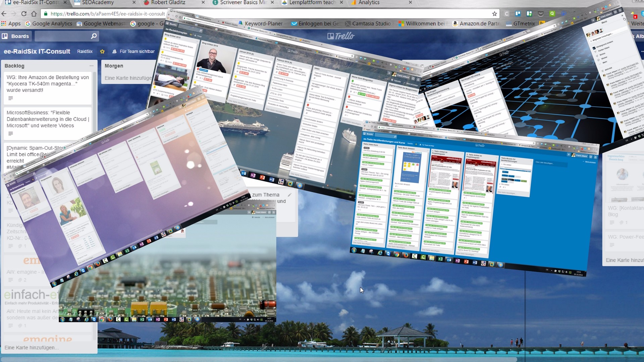The height and width of the screenshot is (362, 644).
Task: Go back with the browser back arrow
Action: click(4, 14)
